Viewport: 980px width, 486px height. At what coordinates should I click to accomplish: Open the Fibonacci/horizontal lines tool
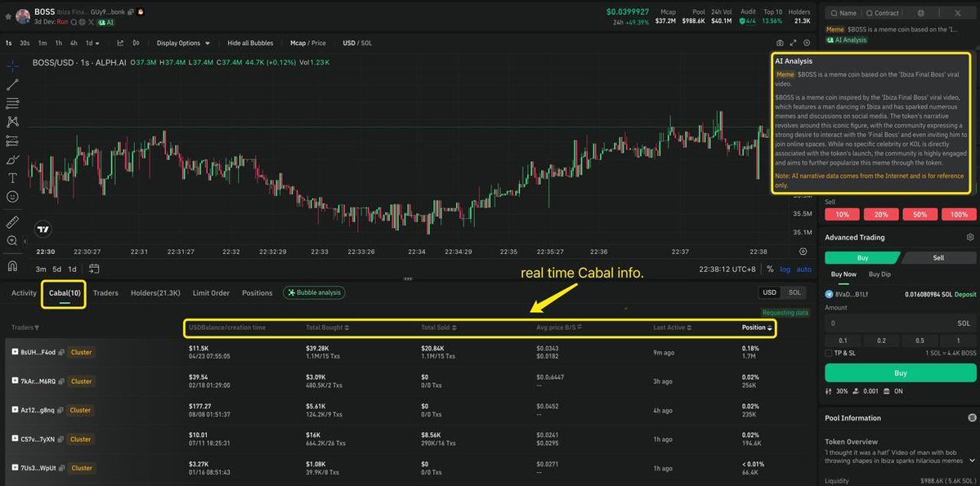12,104
